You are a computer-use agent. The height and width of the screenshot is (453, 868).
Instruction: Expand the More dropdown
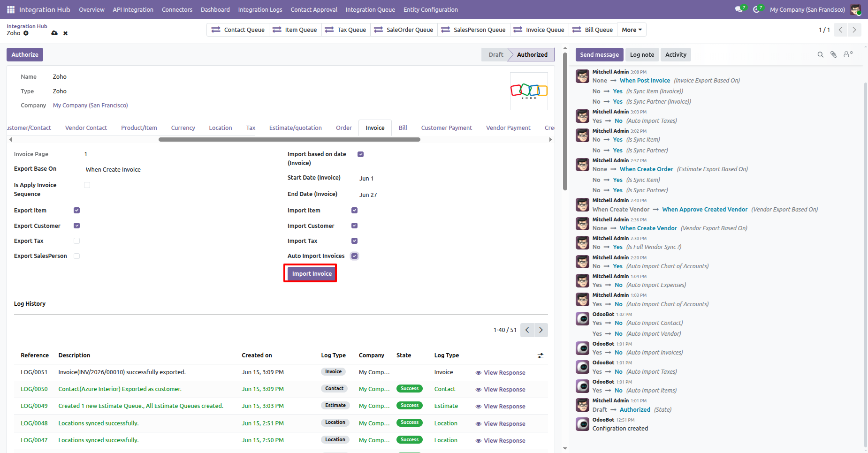[x=632, y=30]
